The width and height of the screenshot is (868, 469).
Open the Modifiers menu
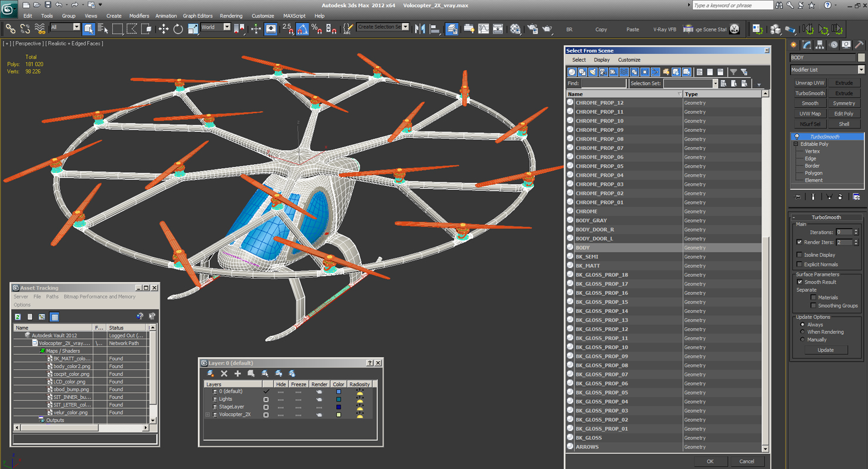click(x=139, y=16)
